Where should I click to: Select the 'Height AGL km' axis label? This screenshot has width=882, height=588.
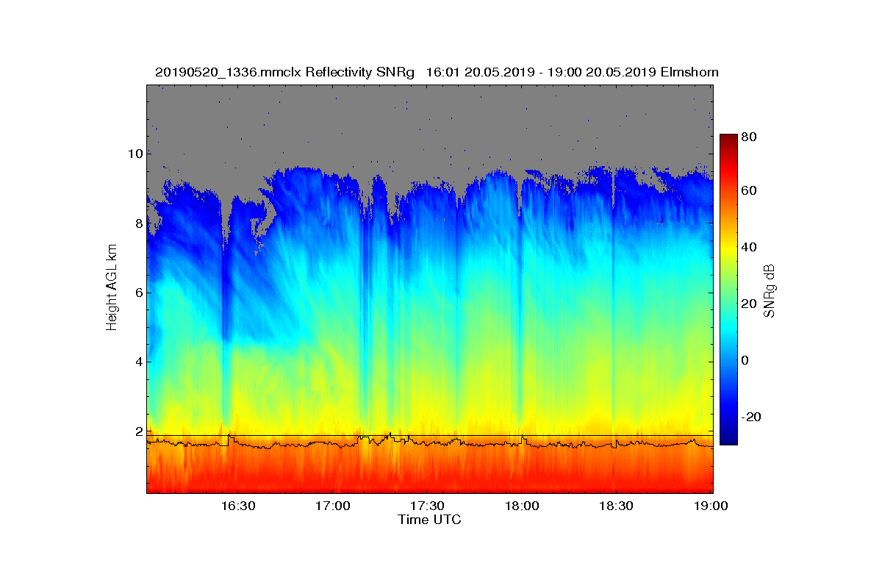pyautogui.click(x=112, y=287)
